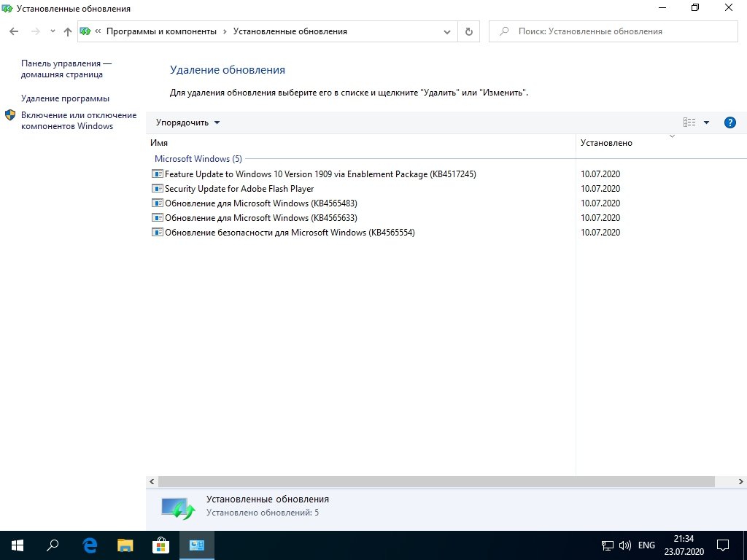Change the view with the view icon
Image resolution: width=747 pixels, height=560 pixels.
[x=689, y=122]
